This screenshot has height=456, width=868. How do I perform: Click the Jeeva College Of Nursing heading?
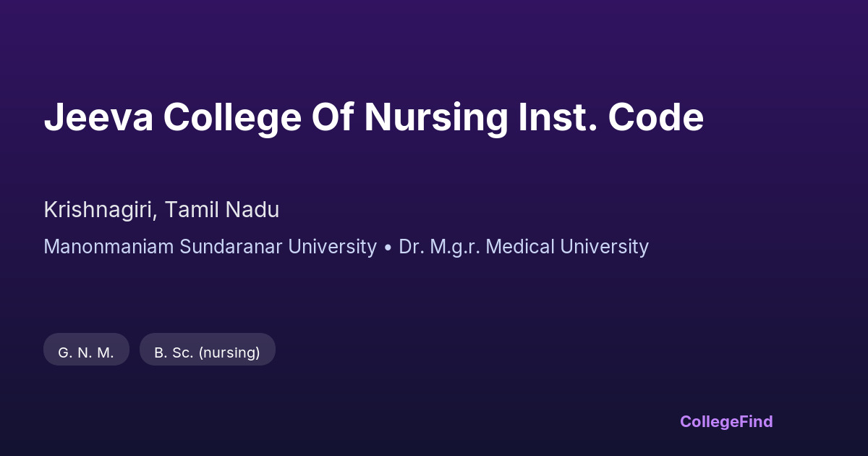click(x=373, y=118)
